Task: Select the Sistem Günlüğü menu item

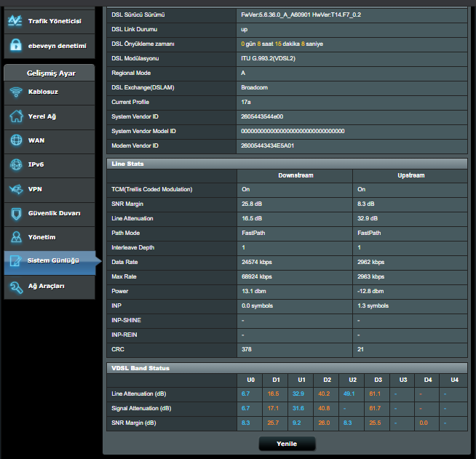Action: click(52, 261)
